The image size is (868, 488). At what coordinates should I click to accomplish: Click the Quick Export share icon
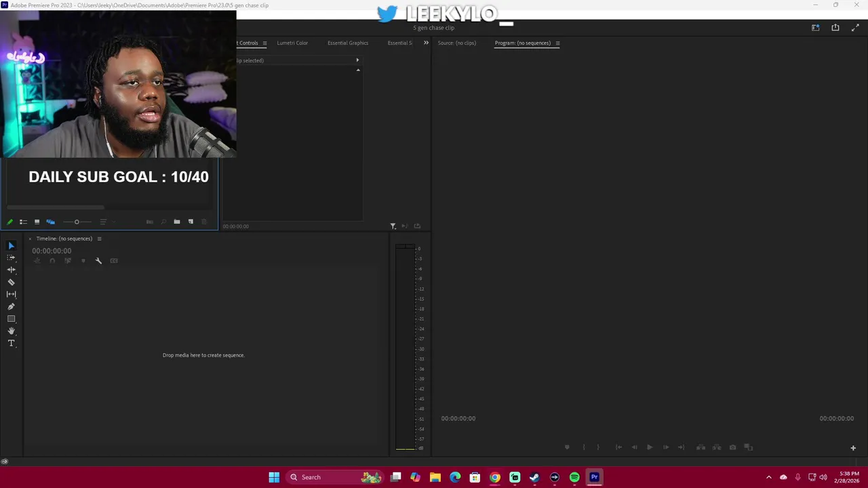835,28
